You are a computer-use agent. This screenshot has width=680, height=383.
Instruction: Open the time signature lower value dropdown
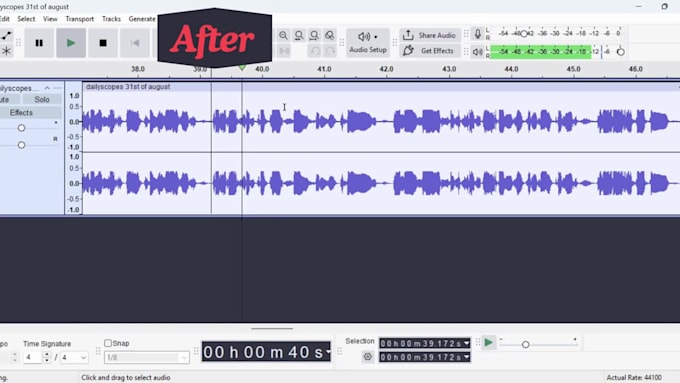coord(74,357)
